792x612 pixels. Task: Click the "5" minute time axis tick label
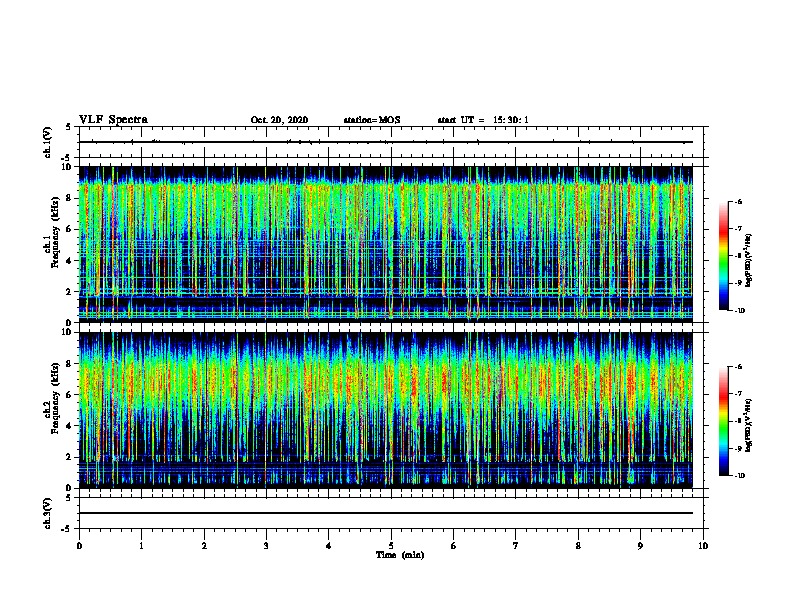point(391,546)
